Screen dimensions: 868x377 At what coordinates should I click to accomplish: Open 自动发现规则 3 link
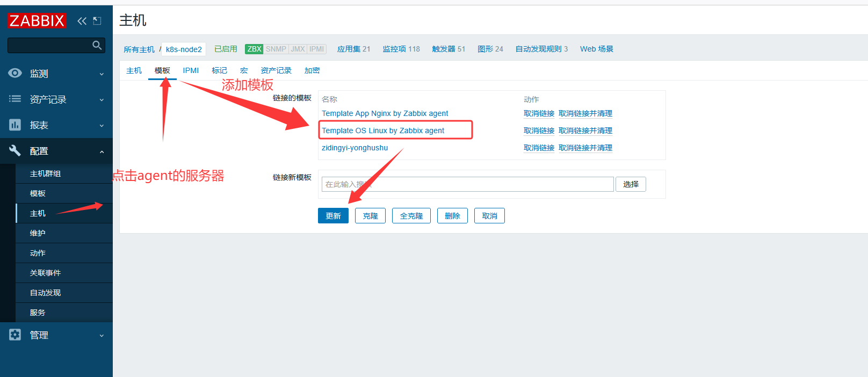tap(541, 49)
